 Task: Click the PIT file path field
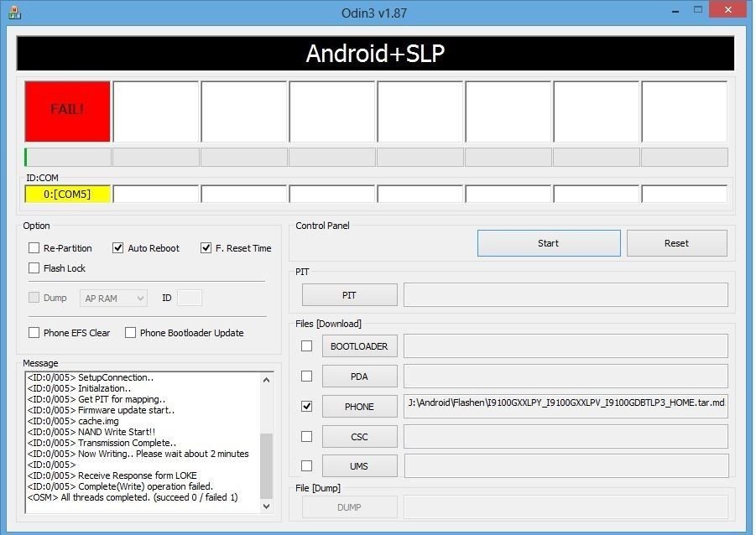click(x=566, y=295)
